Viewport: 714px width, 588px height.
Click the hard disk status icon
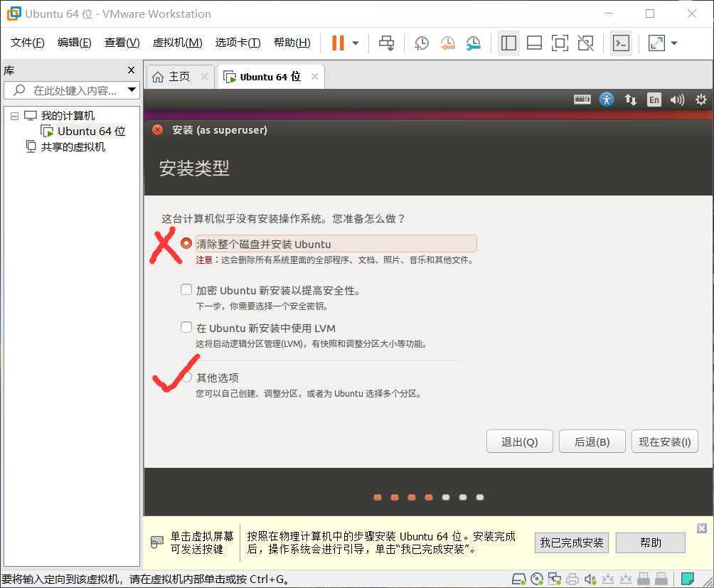tap(518, 579)
